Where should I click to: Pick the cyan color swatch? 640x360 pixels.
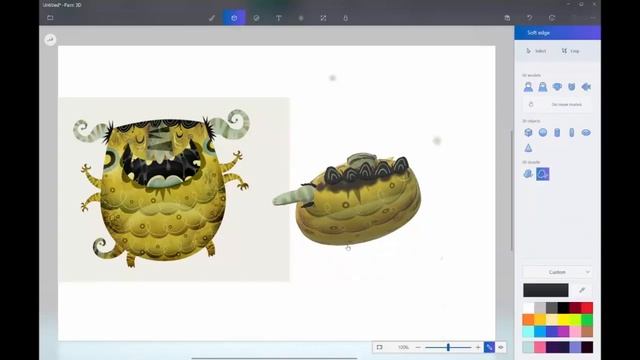528,331
